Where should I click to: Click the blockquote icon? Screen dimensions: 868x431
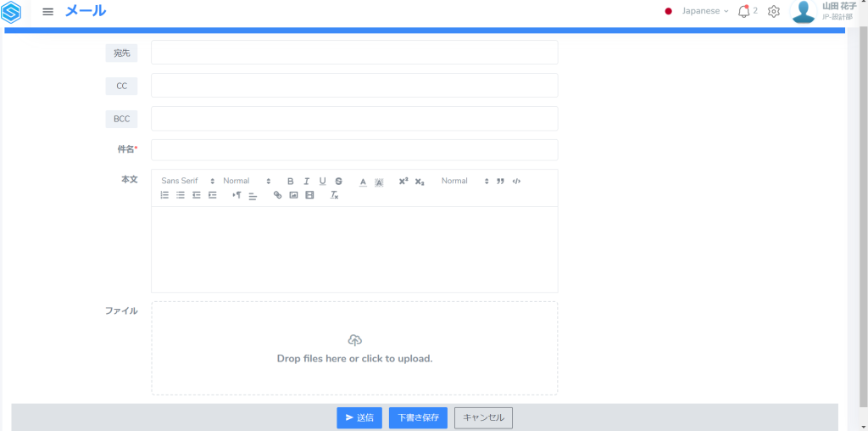point(500,181)
